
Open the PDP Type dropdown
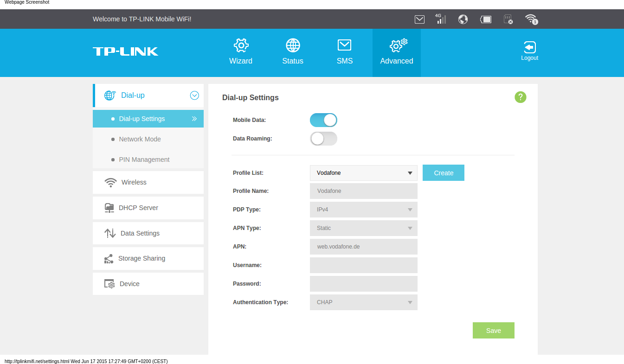pos(363,210)
